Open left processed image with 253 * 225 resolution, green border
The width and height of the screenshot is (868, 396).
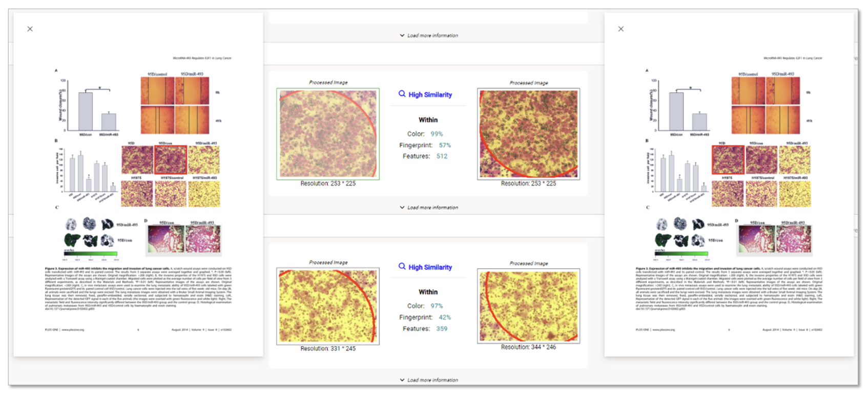point(328,134)
